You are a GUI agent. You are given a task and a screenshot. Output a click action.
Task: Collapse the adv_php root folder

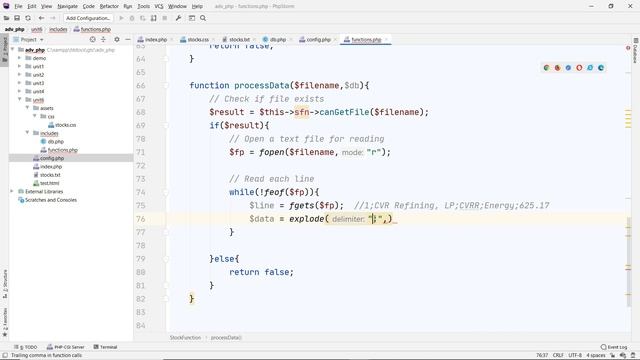[12, 50]
